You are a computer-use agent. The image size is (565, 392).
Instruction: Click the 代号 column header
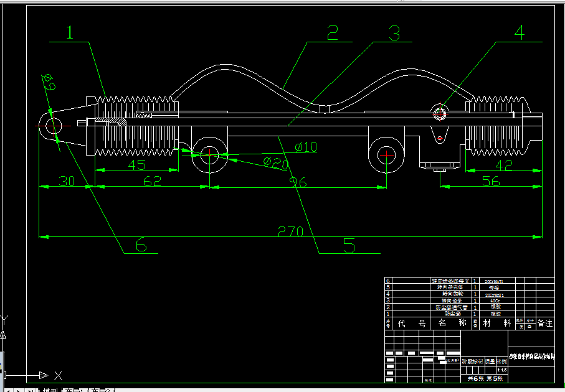(x=412, y=324)
